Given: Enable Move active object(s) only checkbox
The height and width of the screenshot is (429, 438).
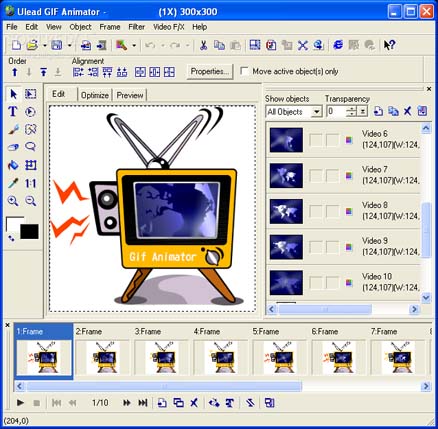Looking at the screenshot, I should (244, 71).
